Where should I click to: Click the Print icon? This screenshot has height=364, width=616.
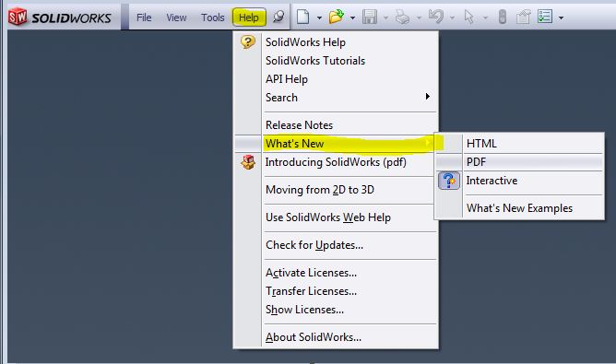(403, 17)
